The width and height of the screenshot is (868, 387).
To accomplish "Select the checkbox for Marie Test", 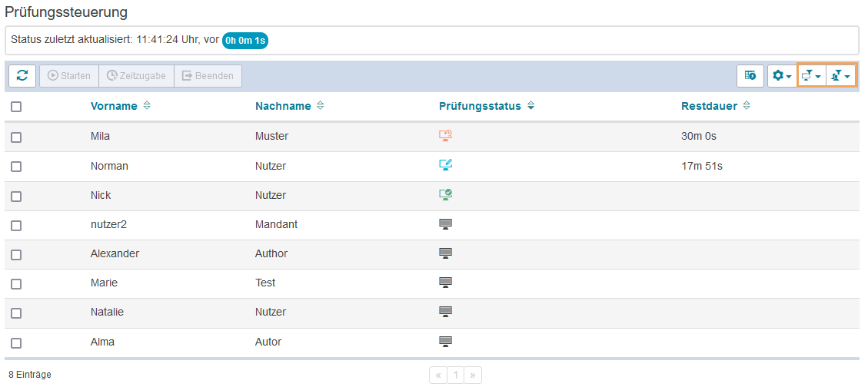I will (16, 284).
